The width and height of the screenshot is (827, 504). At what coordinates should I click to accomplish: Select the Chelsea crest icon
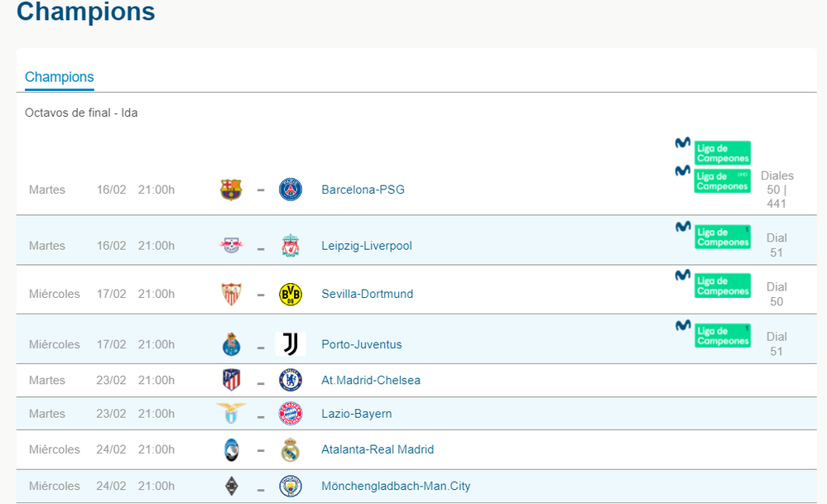click(291, 380)
